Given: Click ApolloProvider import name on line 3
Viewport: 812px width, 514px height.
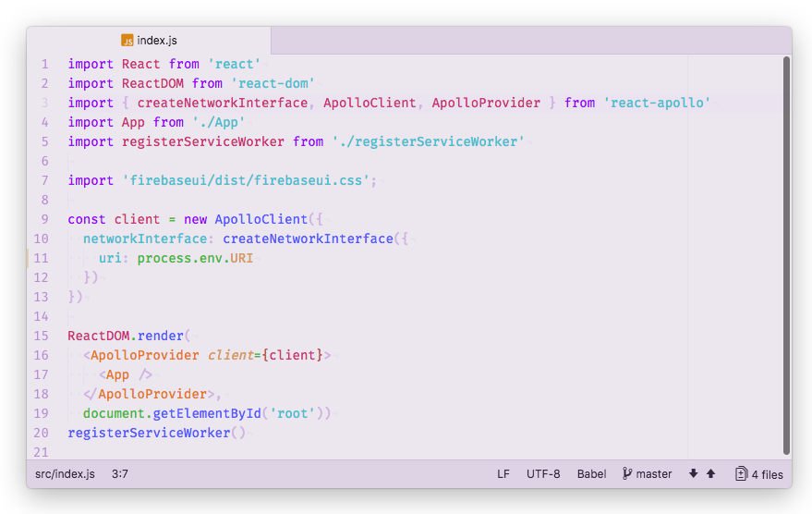Looking at the screenshot, I should 486,104.
